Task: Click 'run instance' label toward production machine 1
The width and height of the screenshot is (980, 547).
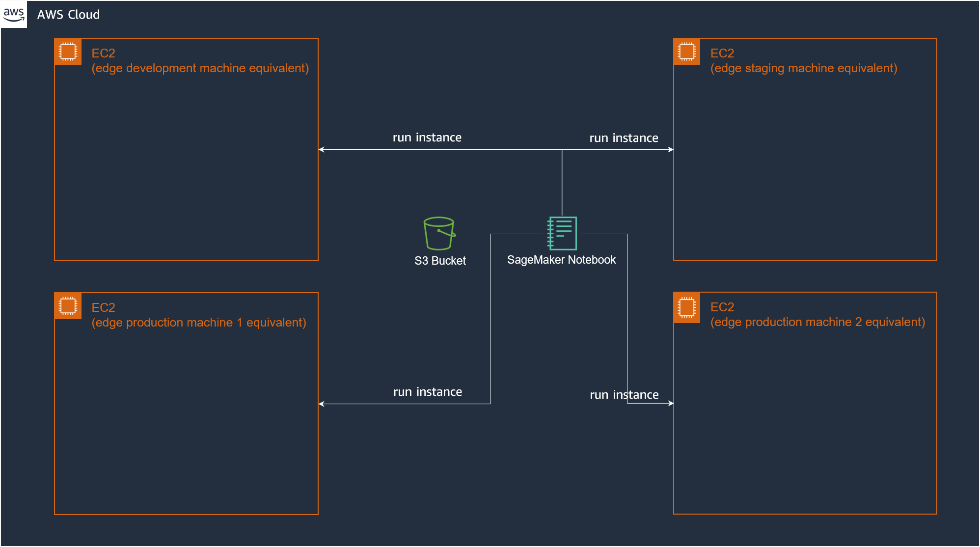Action: [x=428, y=392]
